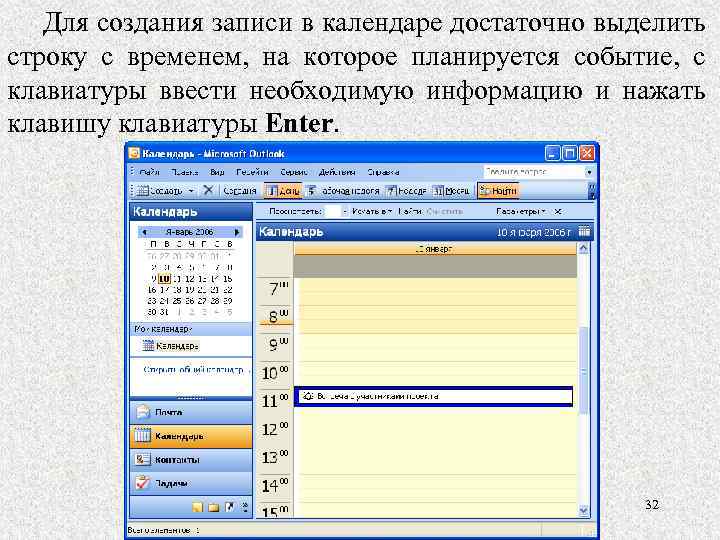Click the Просмотреть search field
The width and height of the screenshot is (720, 540).
(332, 211)
